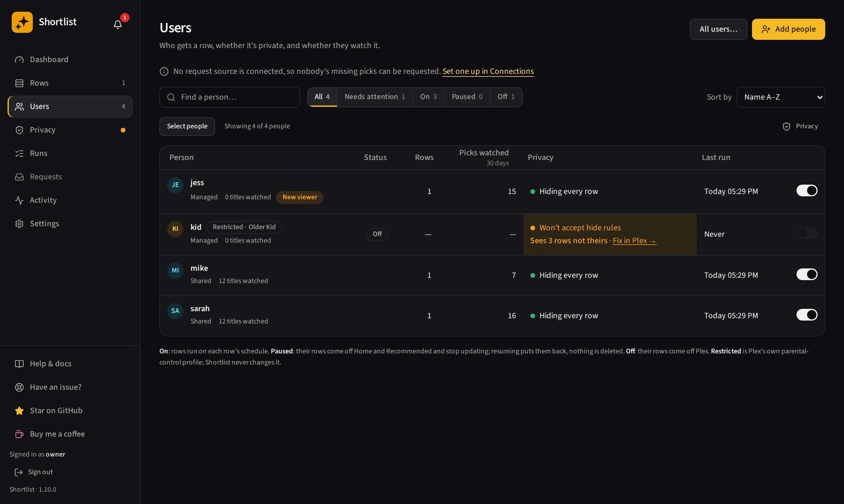
Task: Open Settings from the sidebar
Action: point(70,224)
